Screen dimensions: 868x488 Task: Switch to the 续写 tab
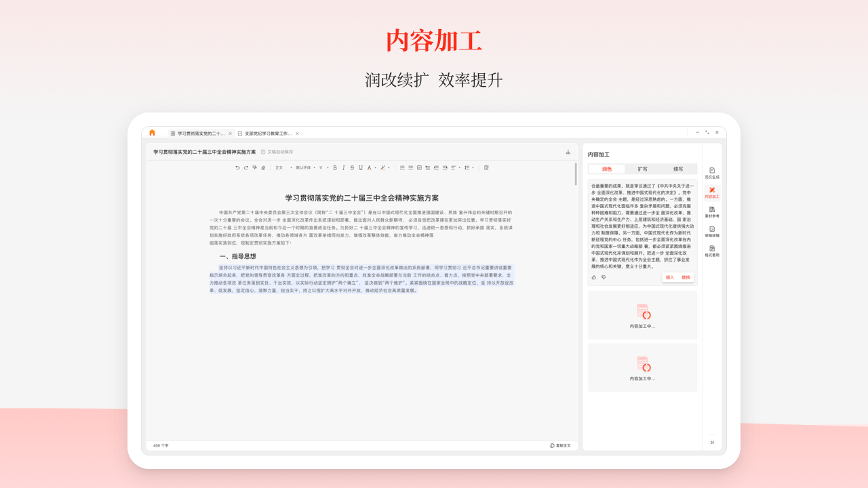678,169
